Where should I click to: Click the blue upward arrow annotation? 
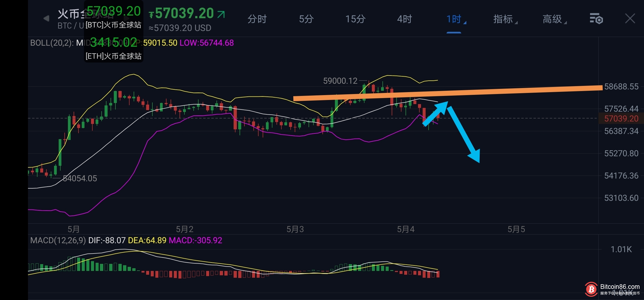[436, 113]
